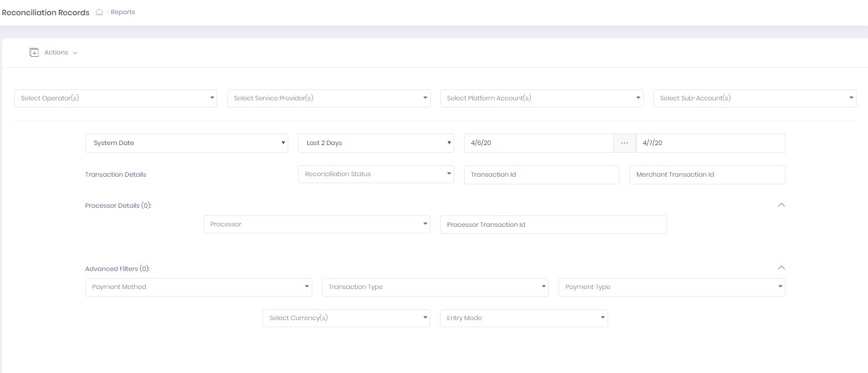Viewport: 868px width, 373px height.
Task: Click the end date field 4/7/20
Action: [x=710, y=143]
